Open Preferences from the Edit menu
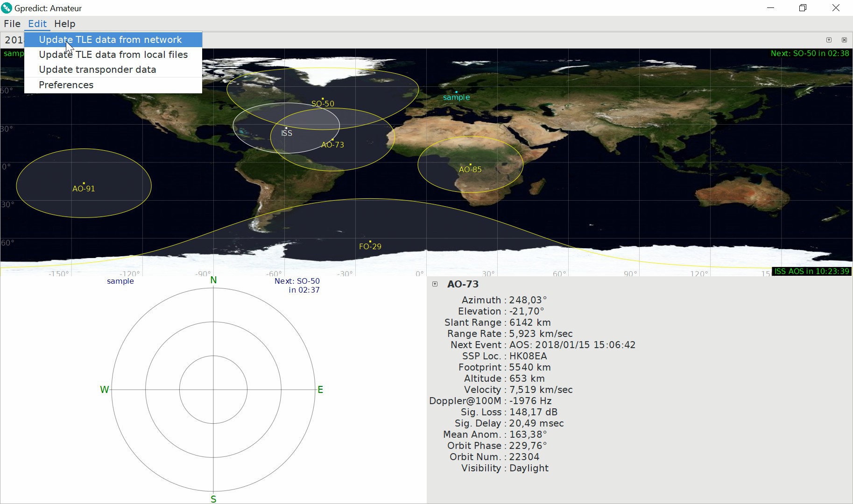Screen dimensions: 853x504 click(113, 85)
